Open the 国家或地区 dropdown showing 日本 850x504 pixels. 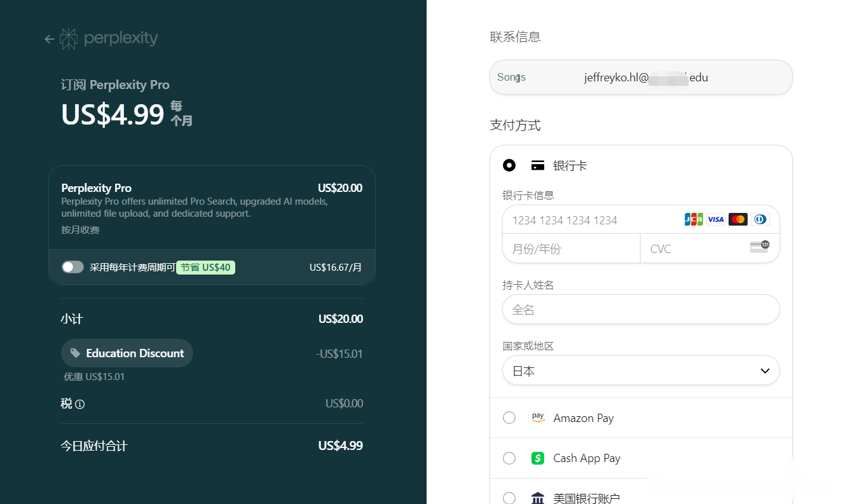point(641,371)
